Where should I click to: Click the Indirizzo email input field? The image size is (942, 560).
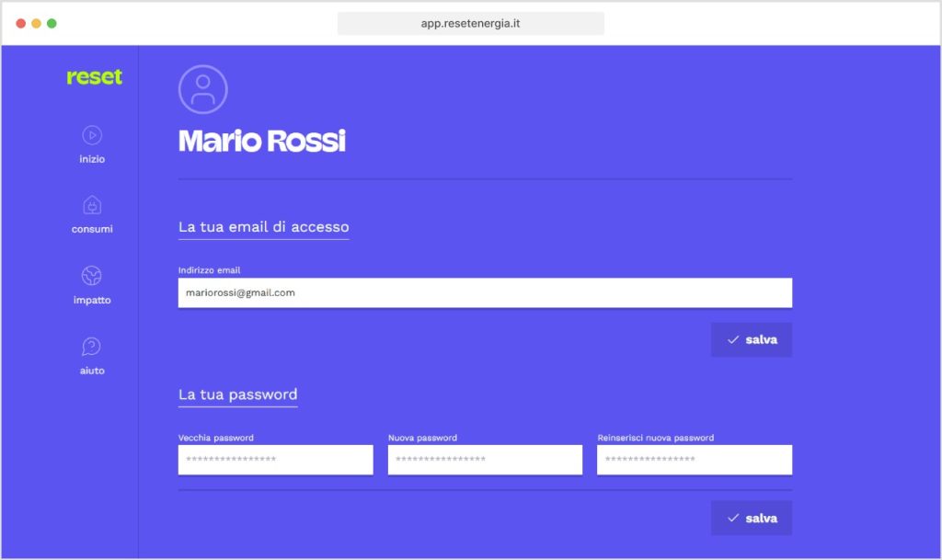point(485,293)
